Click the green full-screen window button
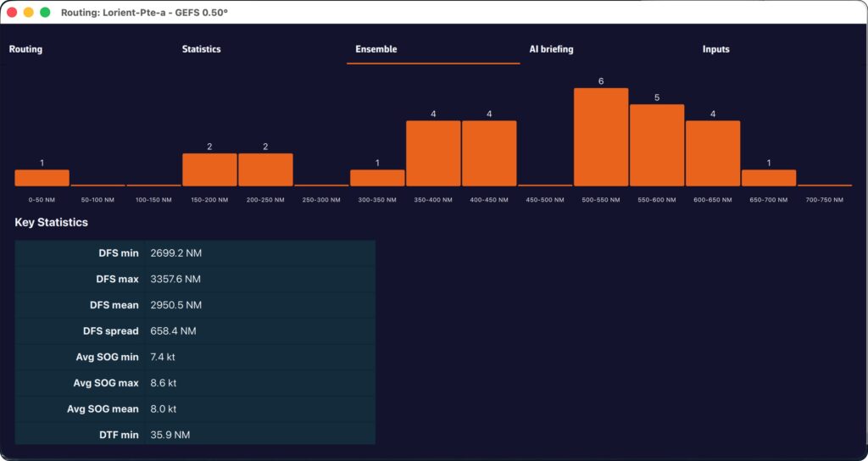Image resolution: width=868 pixels, height=461 pixels. pyautogui.click(x=45, y=13)
